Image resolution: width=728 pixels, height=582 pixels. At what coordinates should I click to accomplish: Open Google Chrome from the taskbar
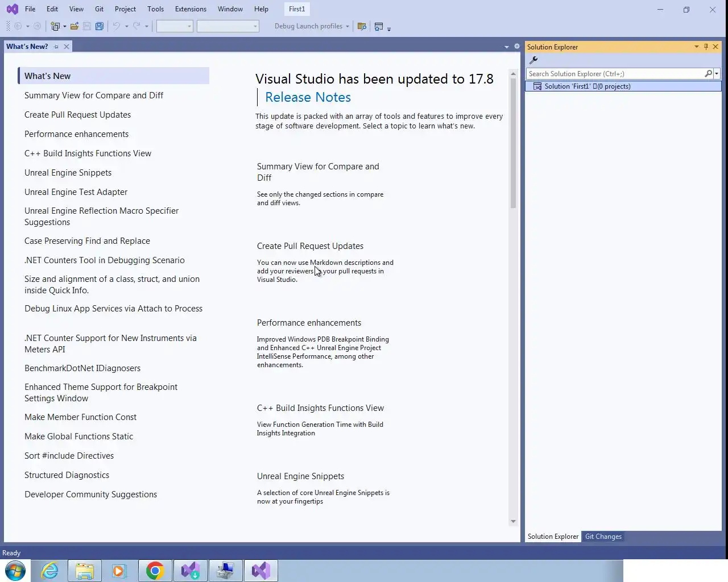(x=155, y=570)
